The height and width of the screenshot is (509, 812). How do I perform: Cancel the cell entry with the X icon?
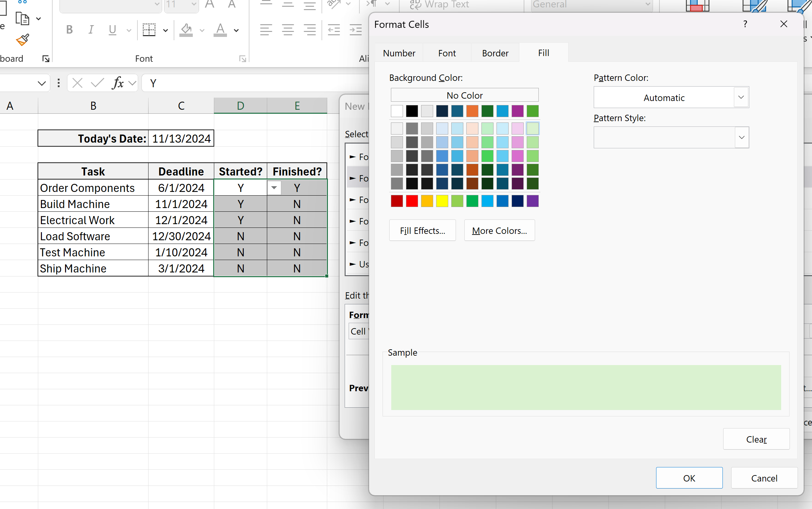(77, 83)
